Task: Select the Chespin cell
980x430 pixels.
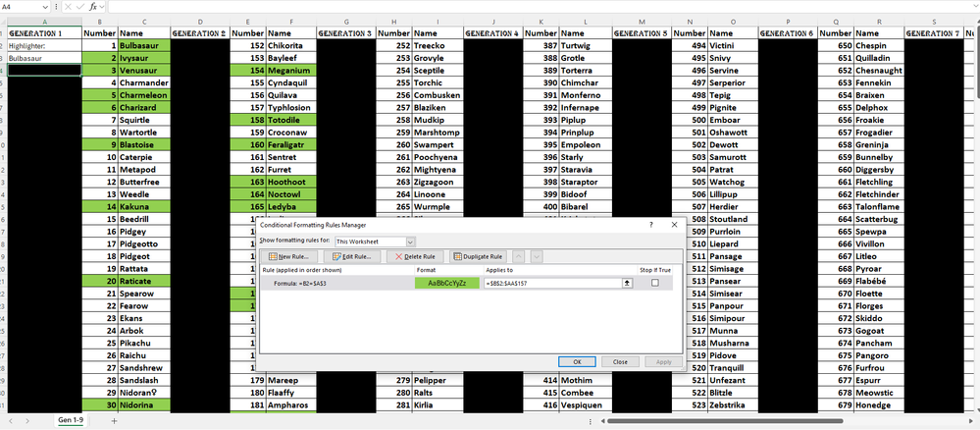Action: [879, 45]
